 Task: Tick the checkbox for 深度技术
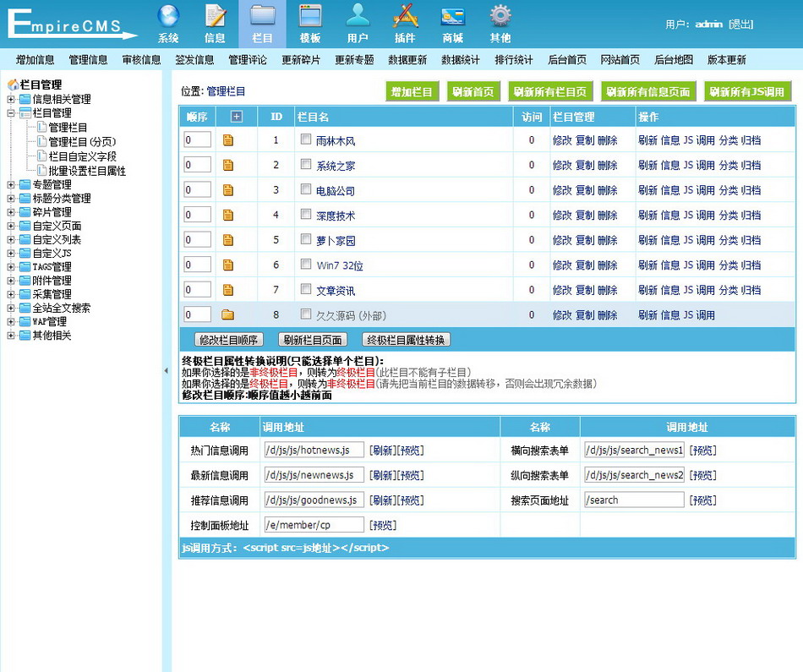pyautogui.click(x=306, y=214)
